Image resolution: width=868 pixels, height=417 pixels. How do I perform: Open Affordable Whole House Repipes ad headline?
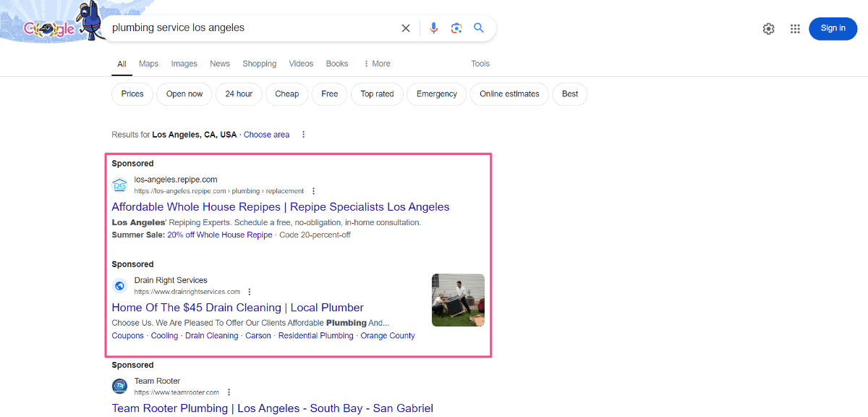281,207
